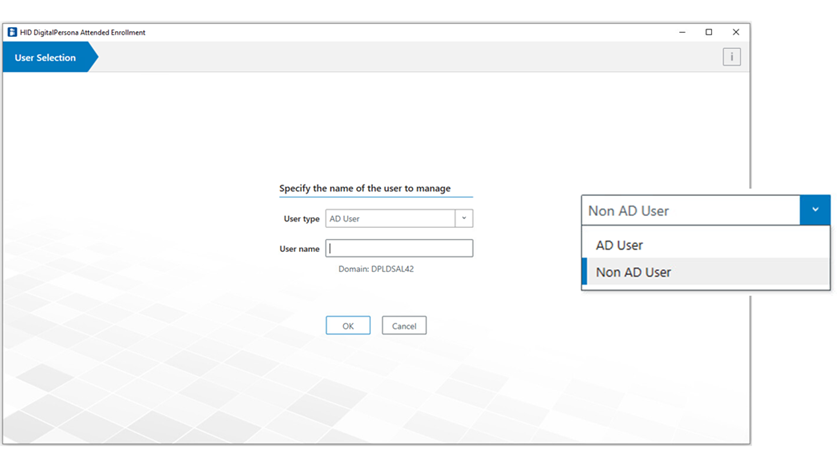Maximize the Attended Enrollment window
Image resolution: width=837 pixels, height=462 pixels.
(709, 32)
